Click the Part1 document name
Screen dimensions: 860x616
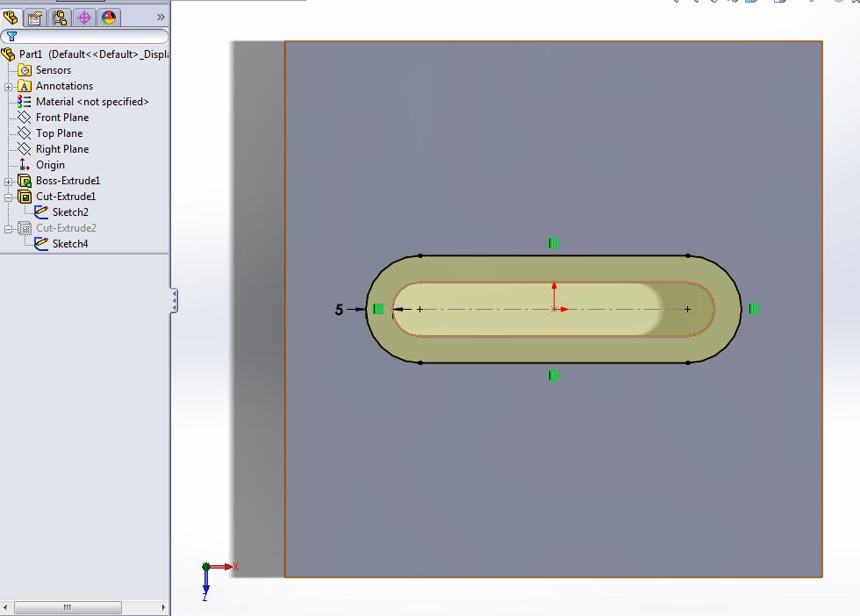[x=32, y=54]
